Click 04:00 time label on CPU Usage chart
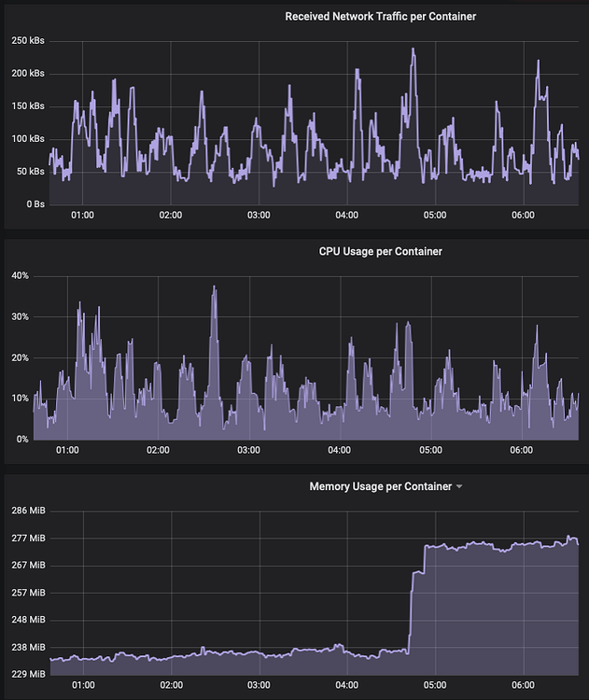589x700 pixels. pyautogui.click(x=340, y=450)
